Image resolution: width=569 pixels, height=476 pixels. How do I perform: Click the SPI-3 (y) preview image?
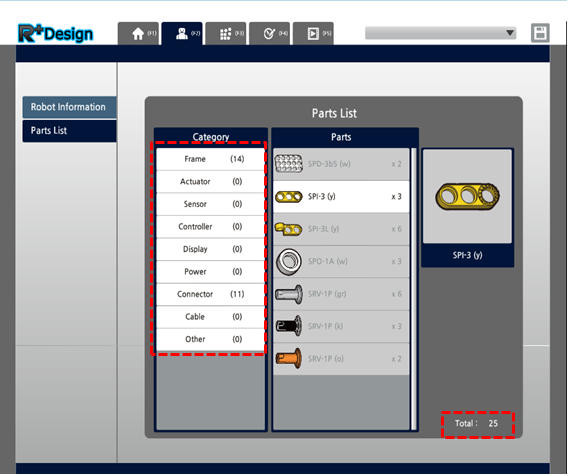pos(467,196)
